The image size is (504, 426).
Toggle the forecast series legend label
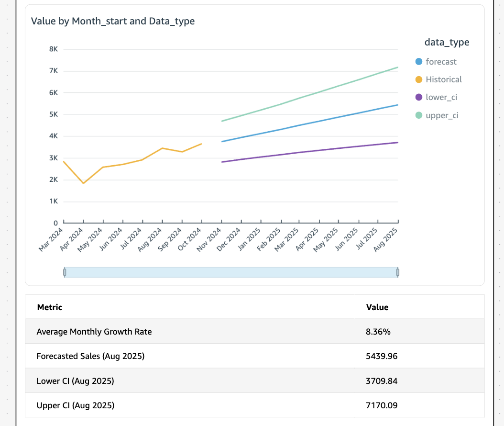coord(441,62)
